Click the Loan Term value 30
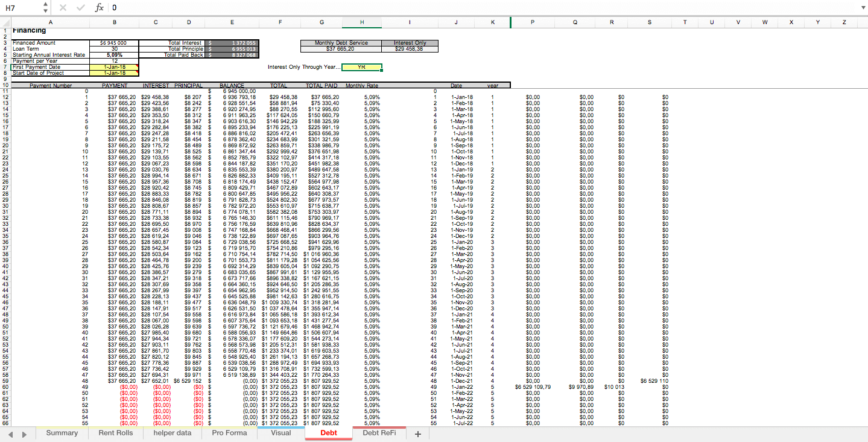This screenshot has width=868, height=442. [x=115, y=49]
